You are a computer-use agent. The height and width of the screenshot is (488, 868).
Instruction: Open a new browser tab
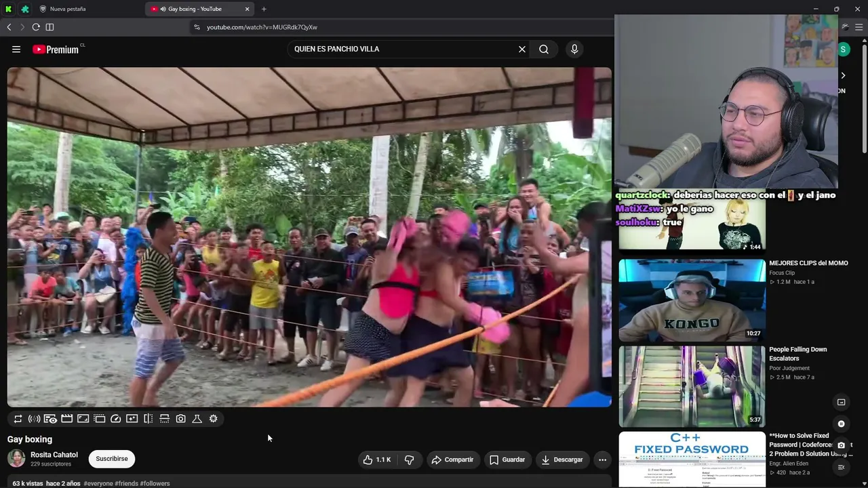pyautogui.click(x=264, y=9)
